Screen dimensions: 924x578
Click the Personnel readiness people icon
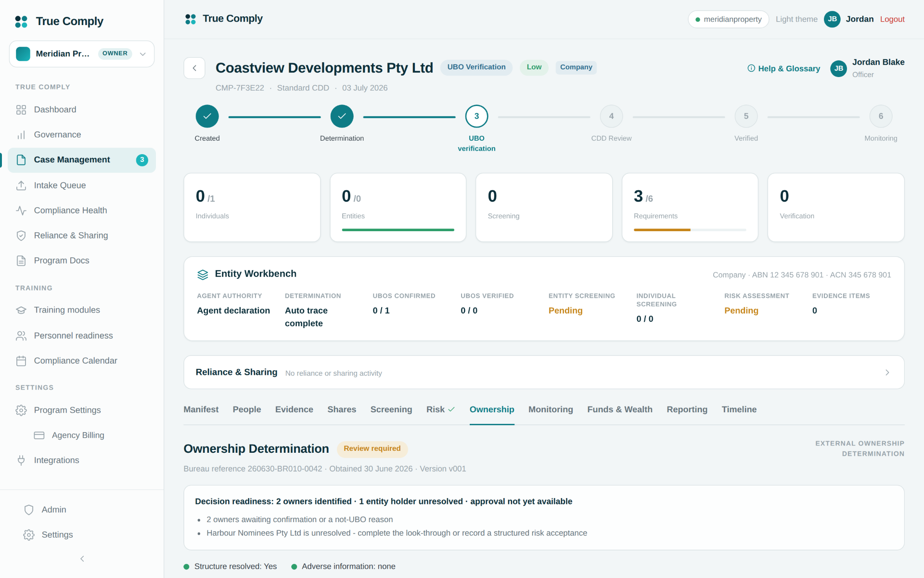21,336
